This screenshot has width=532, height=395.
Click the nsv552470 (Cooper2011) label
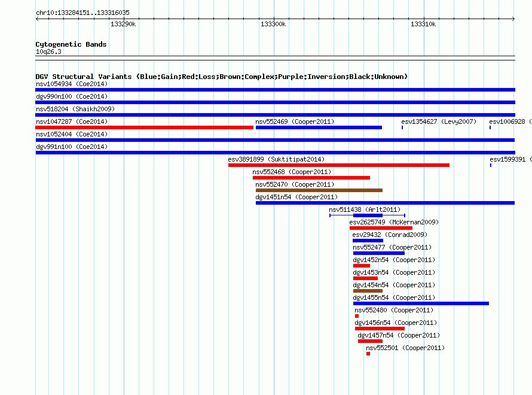295,184
